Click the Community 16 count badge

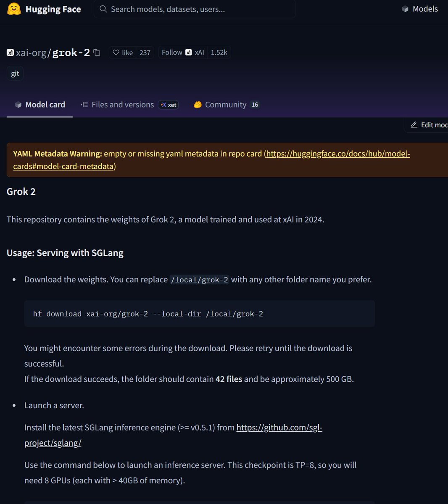pyautogui.click(x=255, y=105)
